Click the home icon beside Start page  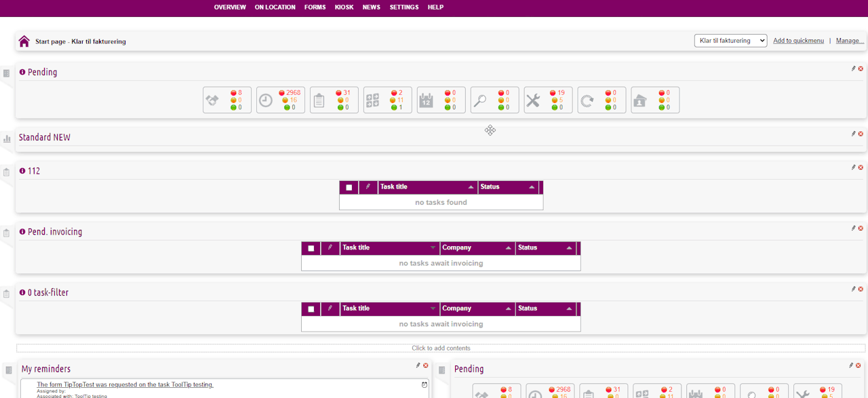pyautogui.click(x=24, y=41)
